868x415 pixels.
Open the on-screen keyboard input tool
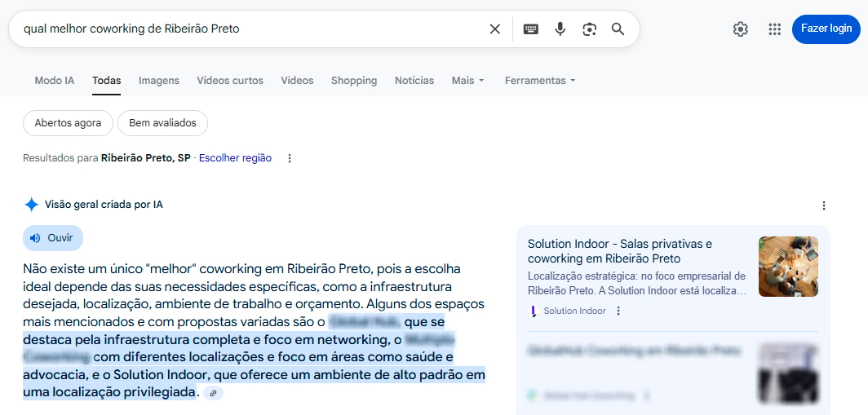pyautogui.click(x=531, y=29)
